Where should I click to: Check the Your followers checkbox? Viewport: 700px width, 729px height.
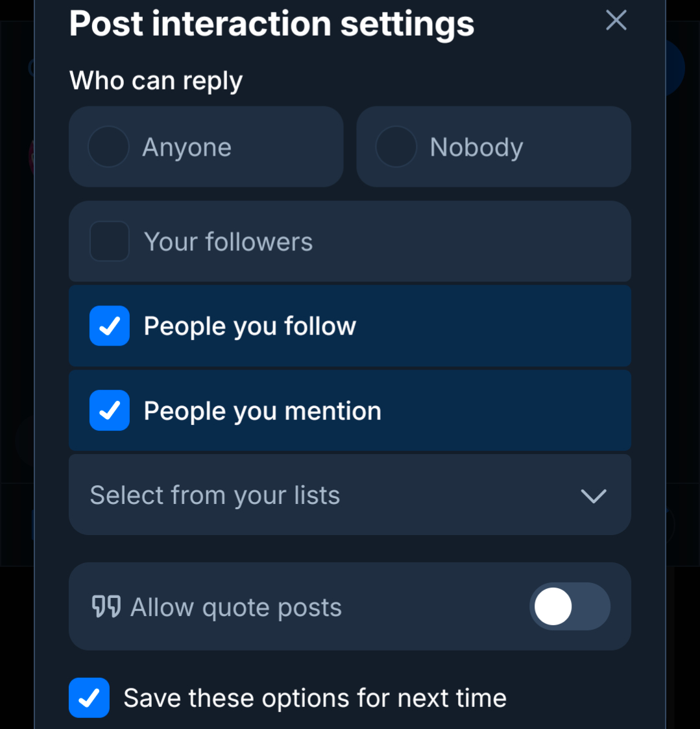pos(109,241)
